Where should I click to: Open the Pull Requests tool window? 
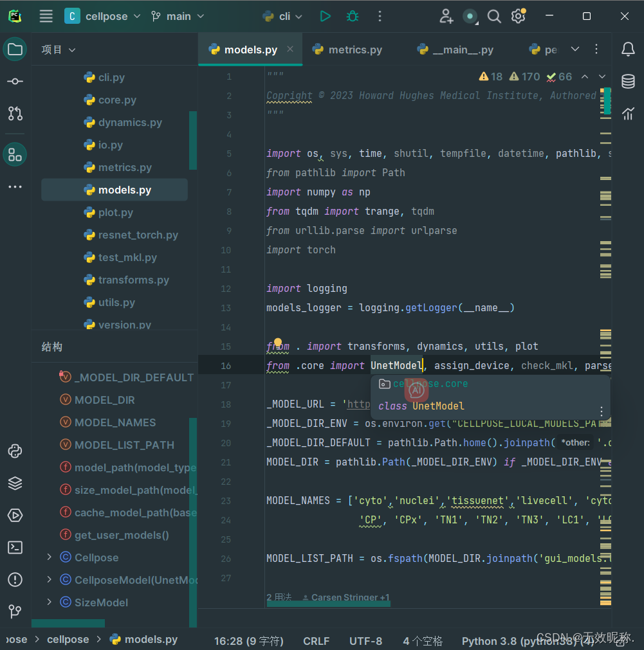pyautogui.click(x=15, y=113)
